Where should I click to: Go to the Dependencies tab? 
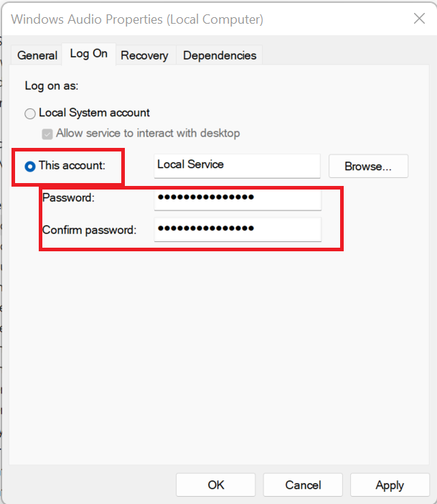(x=220, y=55)
